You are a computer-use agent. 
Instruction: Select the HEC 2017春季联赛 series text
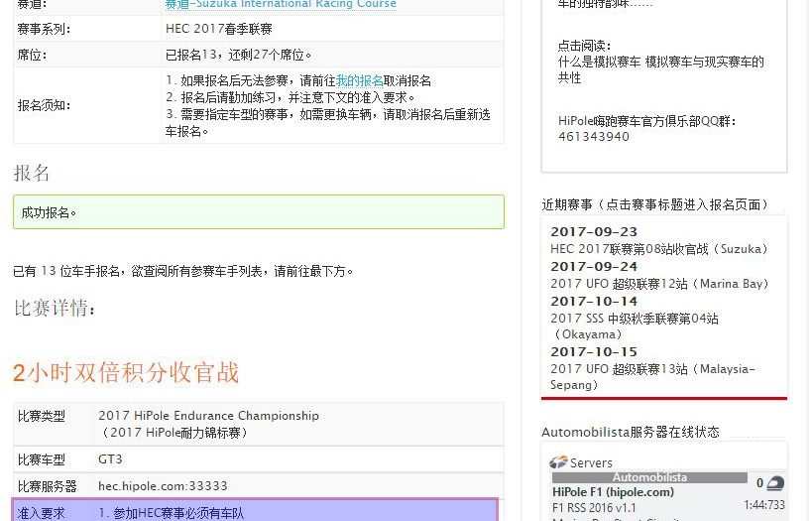coord(219,29)
